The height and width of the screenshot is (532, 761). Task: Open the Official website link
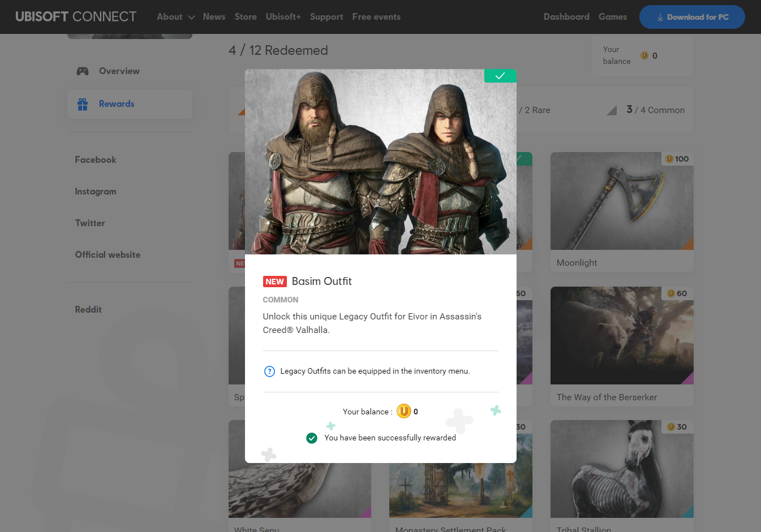(x=108, y=255)
